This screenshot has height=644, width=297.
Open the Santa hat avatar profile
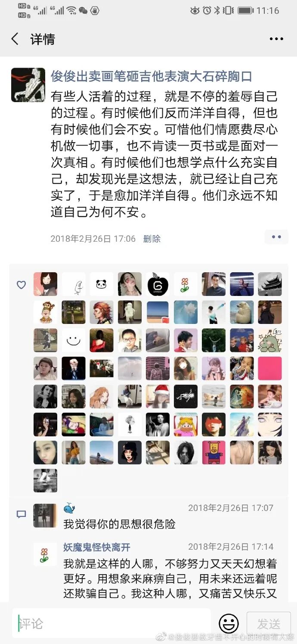[x=158, y=396]
